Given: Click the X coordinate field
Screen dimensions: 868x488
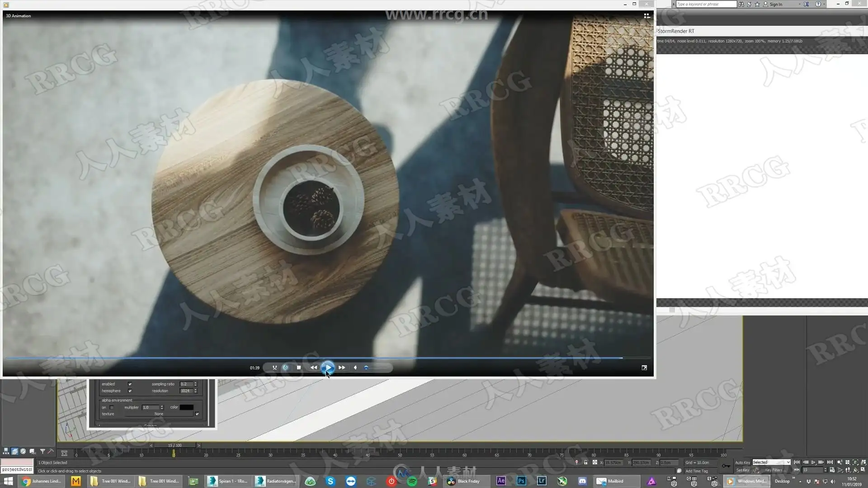Looking at the screenshot, I should coord(614,463).
